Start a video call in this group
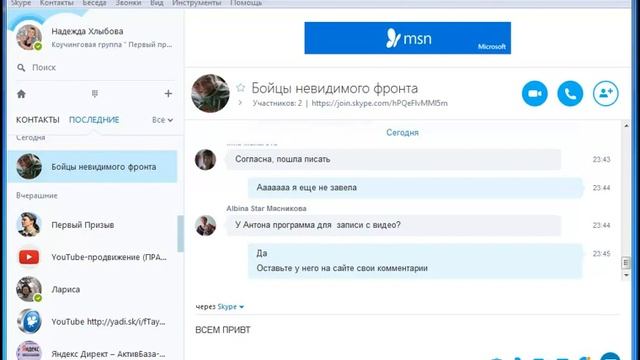The height and width of the screenshot is (360, 640). [x=535, y=93]
